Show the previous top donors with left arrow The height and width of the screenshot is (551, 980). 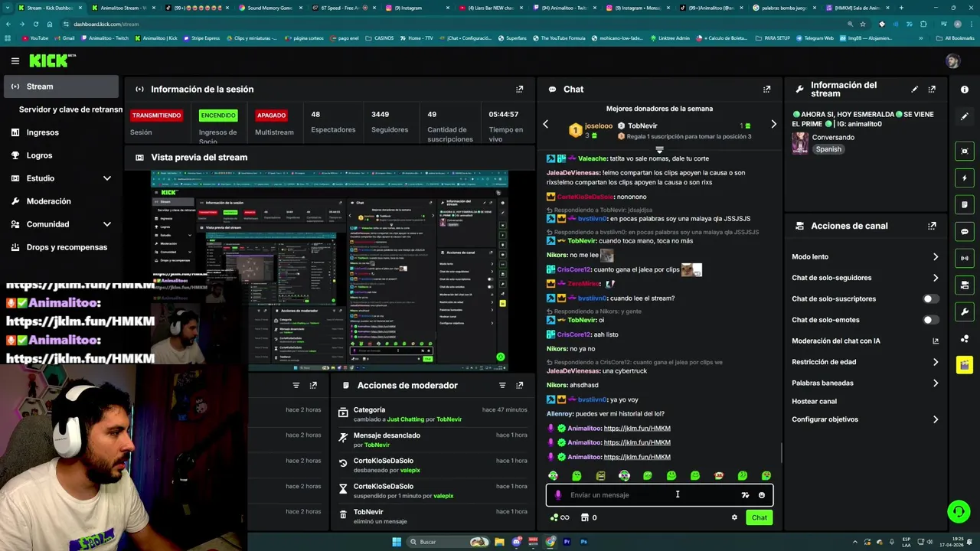coord(545,124)
